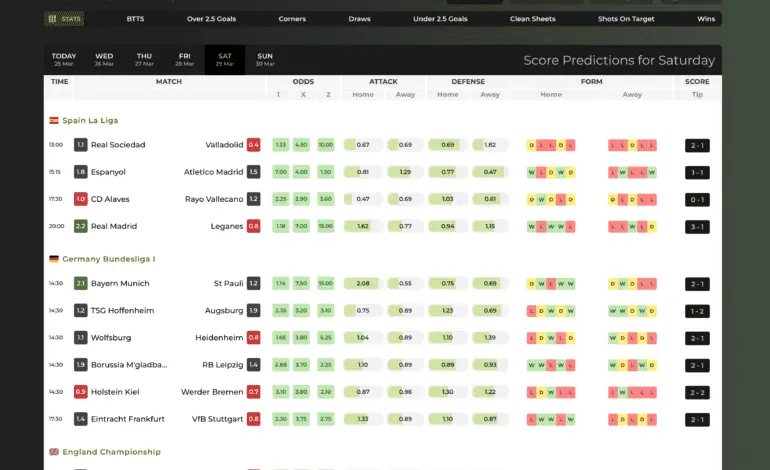
Task: Click Valladolid away defense value 1.82
Action: tap(490, 145)
